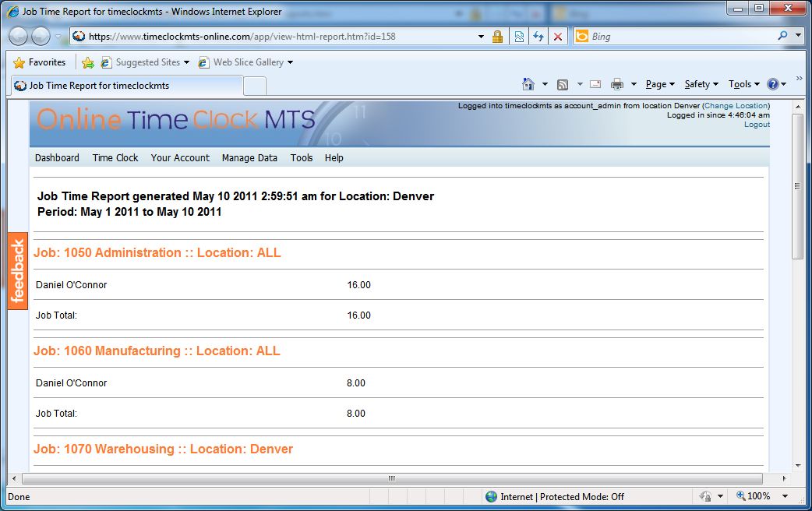Click the vertical scrollbar thumb
The width and height of the screenshot is (812, 511).
click(797, 186)
